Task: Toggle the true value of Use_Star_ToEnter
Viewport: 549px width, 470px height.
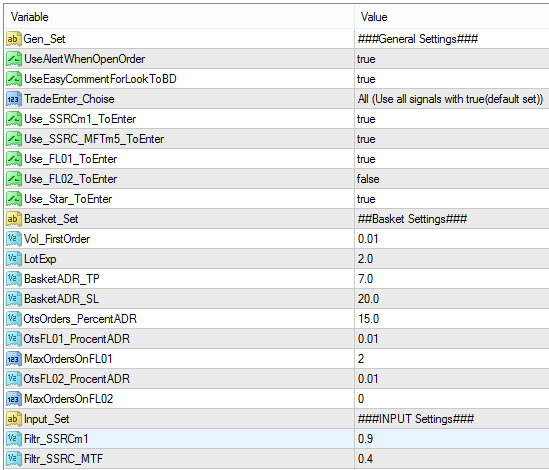Action: pos(366,199)
